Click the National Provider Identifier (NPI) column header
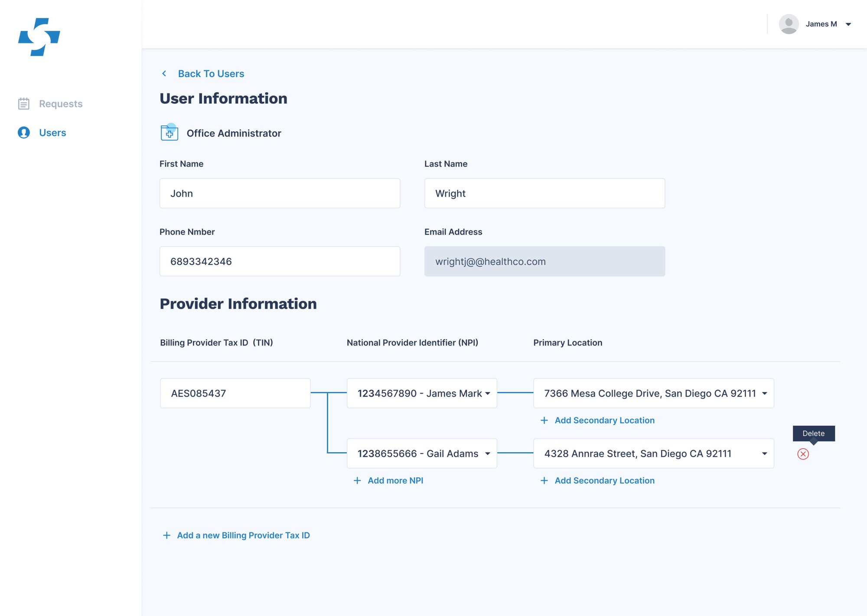This screenshot has width=867, height=616. (x=412, y=342)
